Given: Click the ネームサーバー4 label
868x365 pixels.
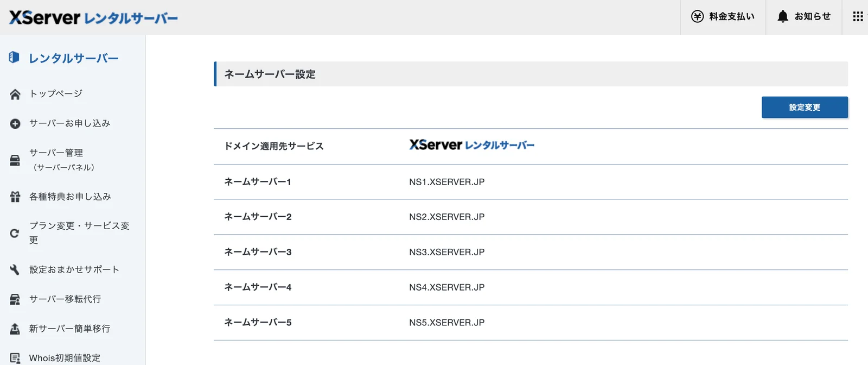Looking at the screenshot, I should 258,287.
